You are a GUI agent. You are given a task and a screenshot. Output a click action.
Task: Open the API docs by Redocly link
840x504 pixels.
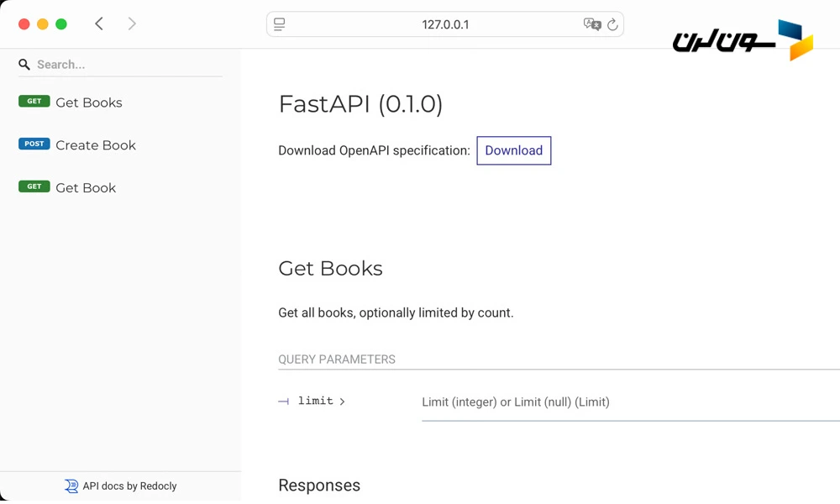coord(129,486)
